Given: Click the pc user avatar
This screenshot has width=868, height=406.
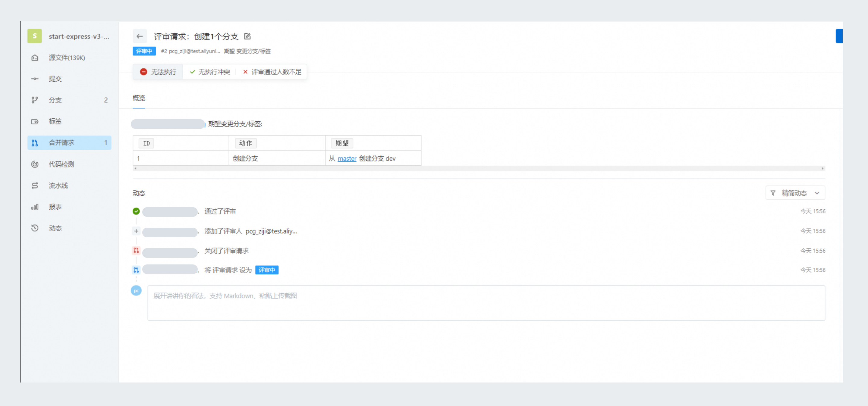Looking at the screenshot, I should point(136,291).
